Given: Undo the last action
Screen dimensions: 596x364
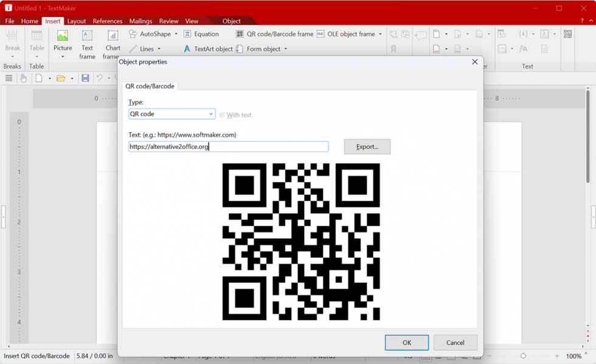Looking at the screenshot, I should [101, 78].
